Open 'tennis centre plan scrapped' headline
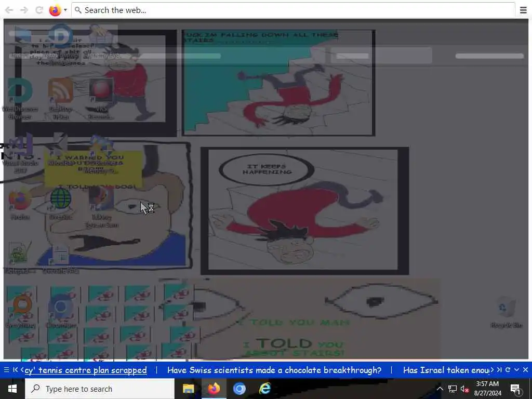 [86, 370]
